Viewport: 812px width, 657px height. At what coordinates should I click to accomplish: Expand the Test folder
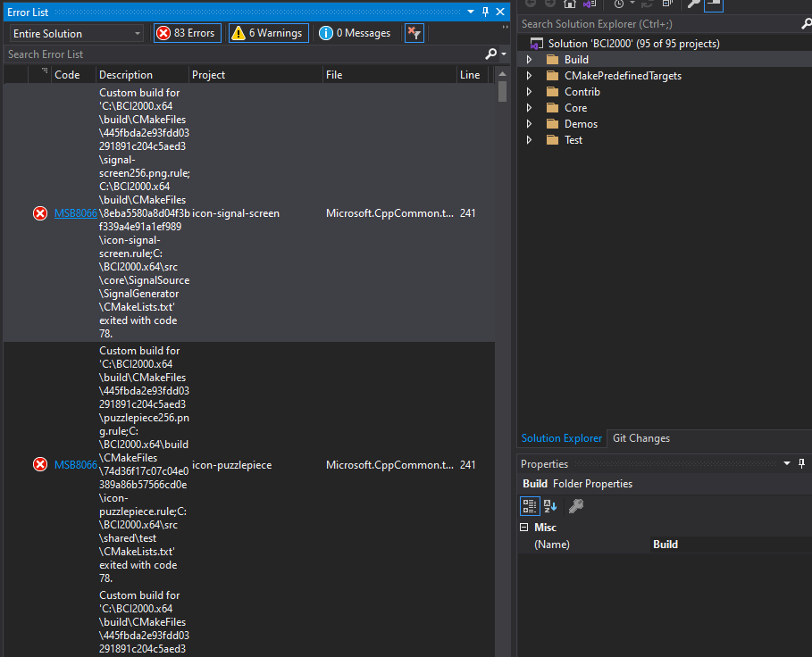tap(529, 139)
